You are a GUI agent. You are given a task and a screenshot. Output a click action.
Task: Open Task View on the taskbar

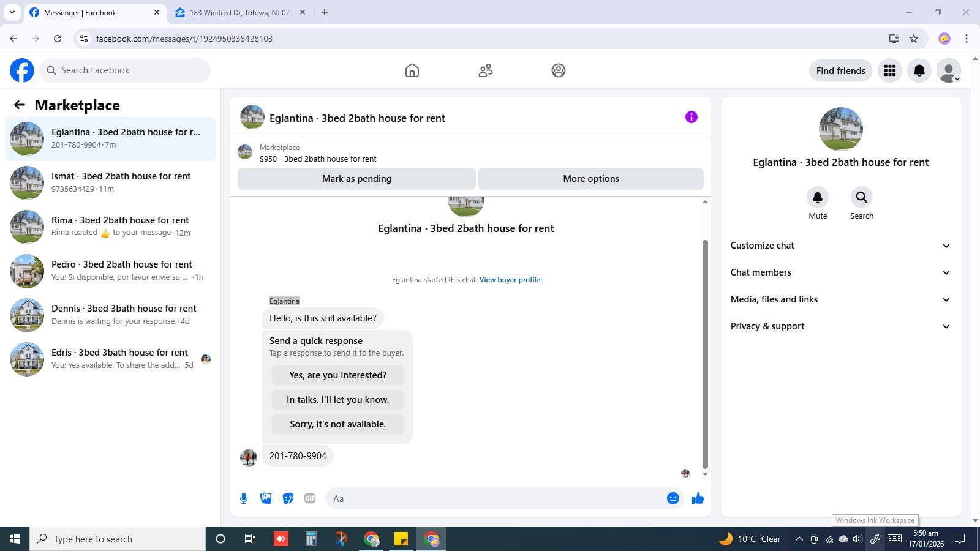click(249, 539)
